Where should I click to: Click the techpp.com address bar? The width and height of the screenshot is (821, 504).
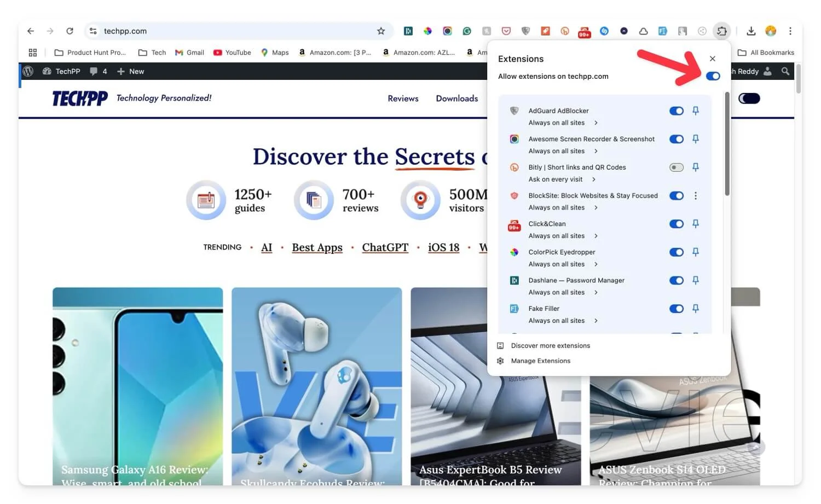pyautogui.click(x=239, y=31)
